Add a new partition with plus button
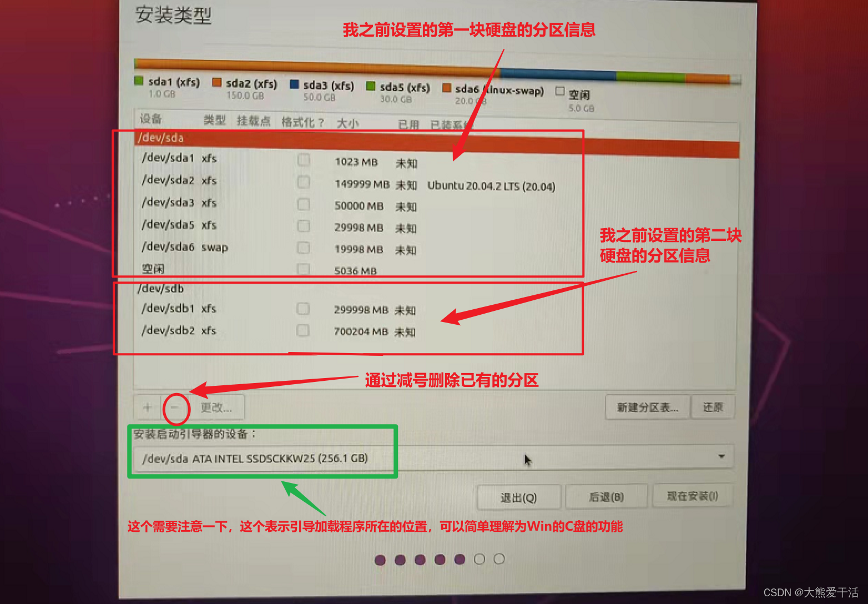The height and width of the screenshot is (604, 868). (147, 407)
